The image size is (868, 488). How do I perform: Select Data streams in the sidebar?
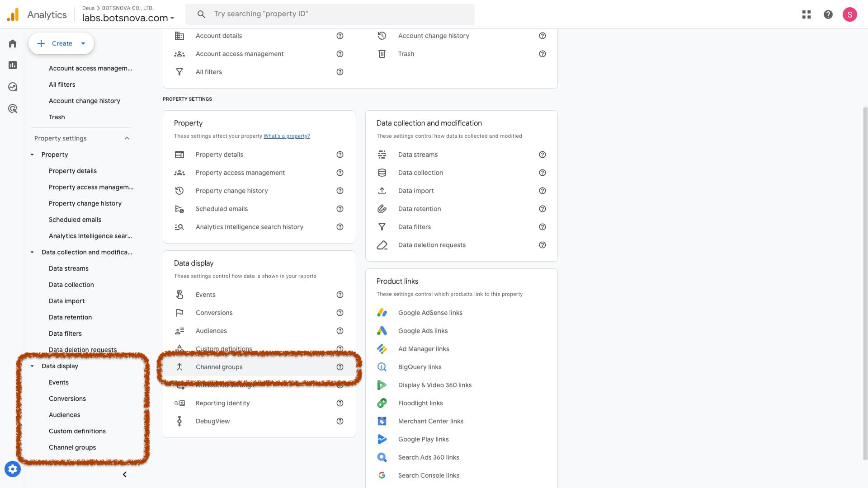tap(69, 268)
